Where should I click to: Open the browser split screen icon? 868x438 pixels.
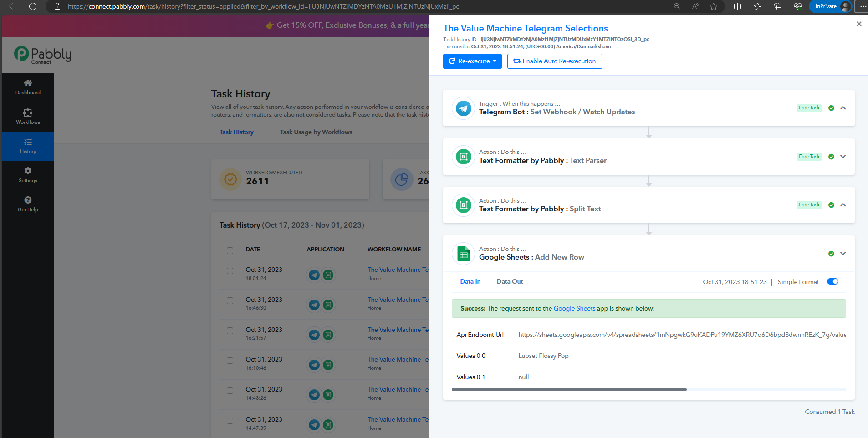pos(737,6)
